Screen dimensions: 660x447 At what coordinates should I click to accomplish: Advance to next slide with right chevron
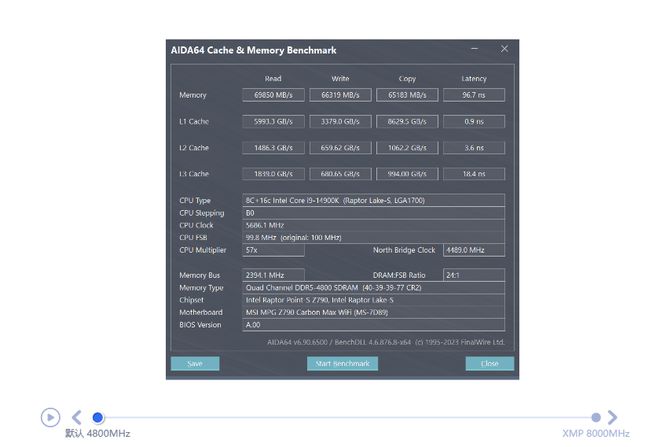612,417
